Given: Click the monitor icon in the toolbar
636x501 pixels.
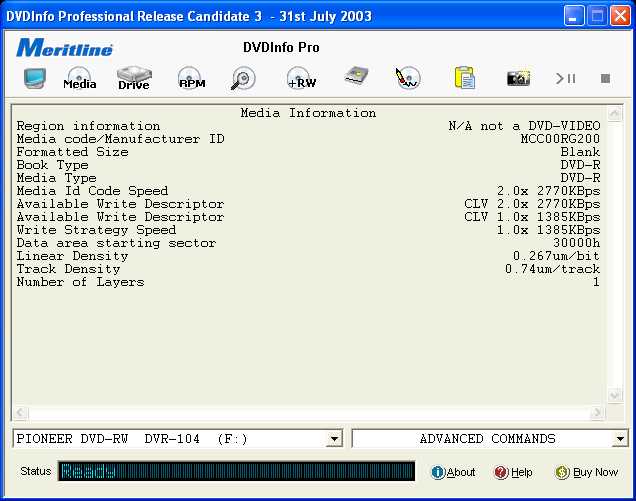Looking at the screenshot, I should 35,78.
